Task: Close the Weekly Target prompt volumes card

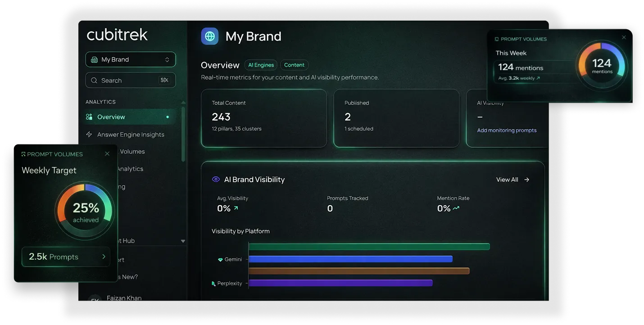Action: click(107, 154)
